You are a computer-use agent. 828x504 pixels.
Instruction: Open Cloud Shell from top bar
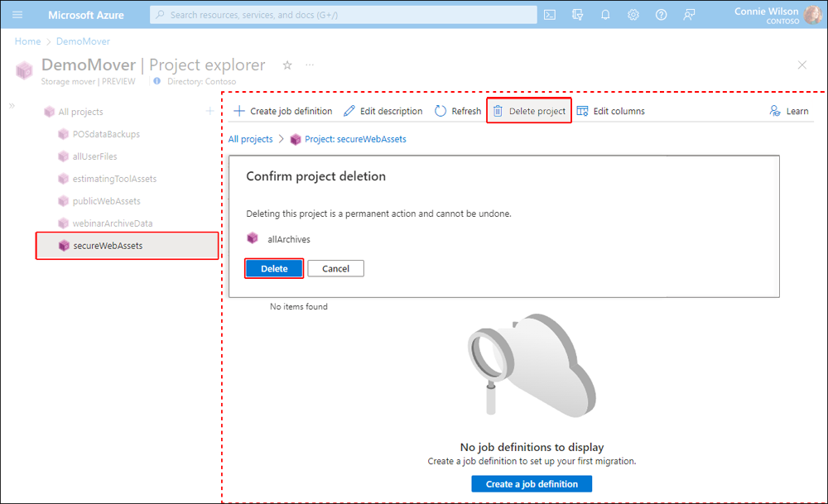click(x=550, y=15)
